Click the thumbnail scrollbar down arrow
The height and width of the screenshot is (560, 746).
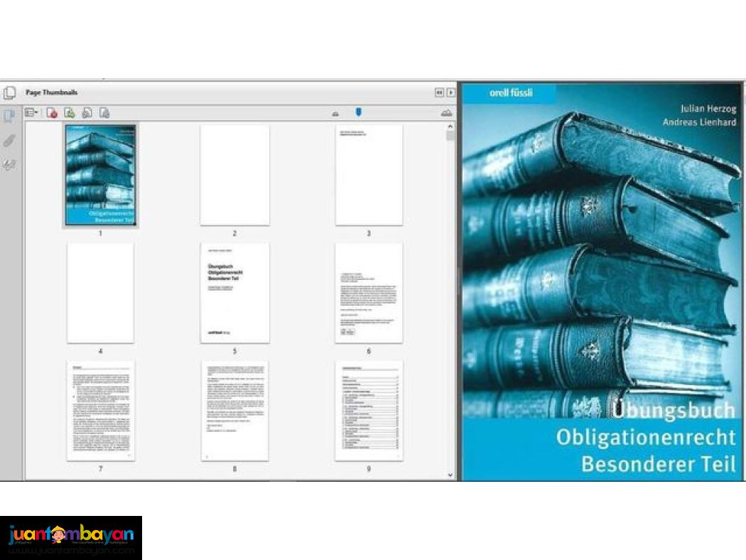click(x=450, y=475)
